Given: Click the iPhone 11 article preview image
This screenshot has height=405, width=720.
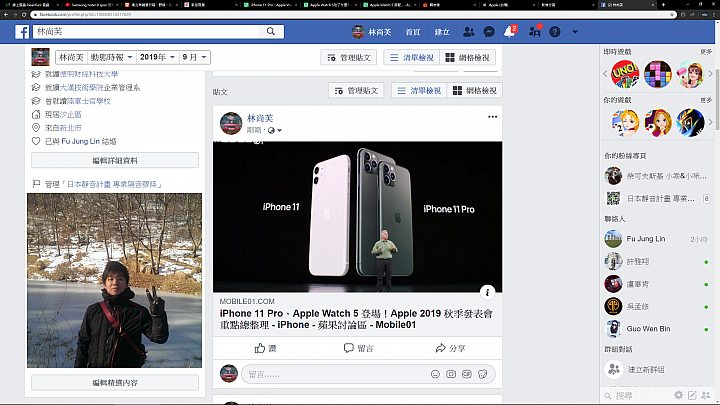Looking at the screenshot, I should pos(357,217).
